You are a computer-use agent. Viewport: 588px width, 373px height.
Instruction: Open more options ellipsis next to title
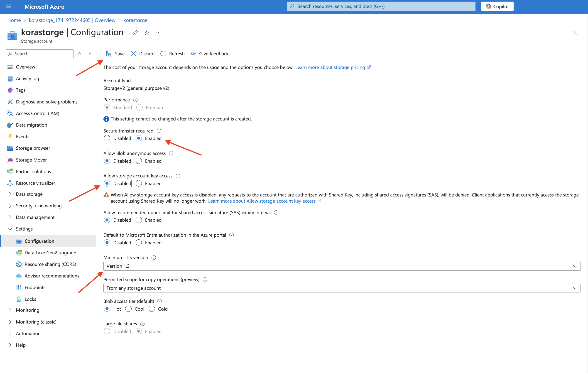pos(159,32)
